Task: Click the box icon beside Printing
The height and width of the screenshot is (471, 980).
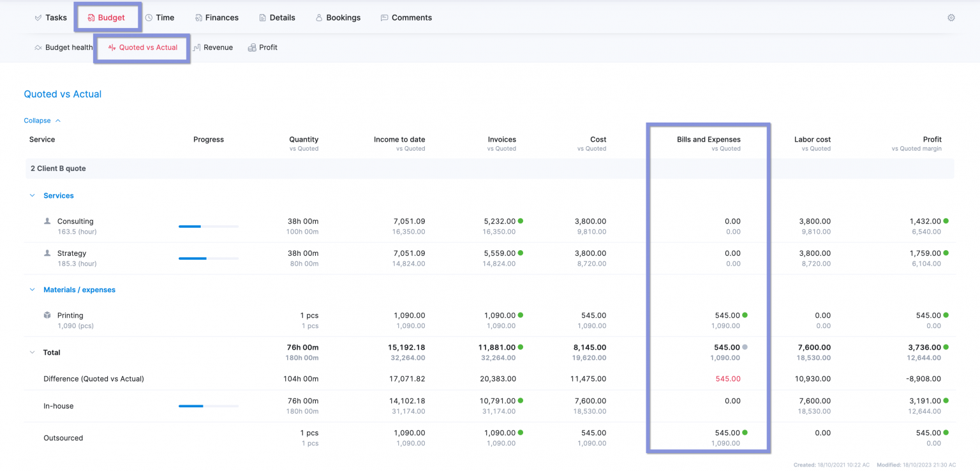Action: point(47,315)
